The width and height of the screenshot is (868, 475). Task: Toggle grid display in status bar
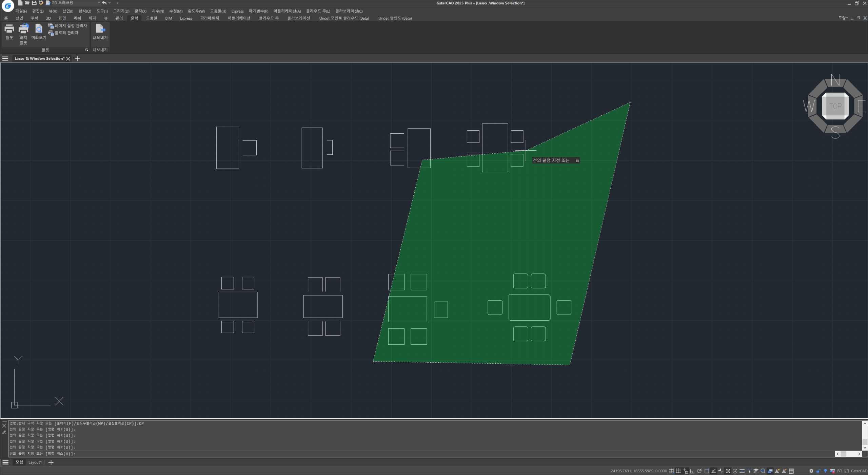pos(678,471)
